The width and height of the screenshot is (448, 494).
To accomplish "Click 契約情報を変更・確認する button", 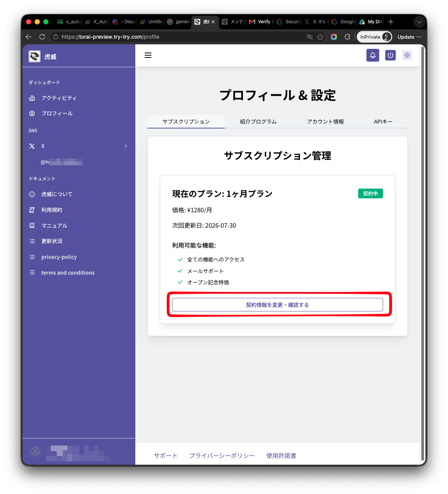I will (277, 305).
